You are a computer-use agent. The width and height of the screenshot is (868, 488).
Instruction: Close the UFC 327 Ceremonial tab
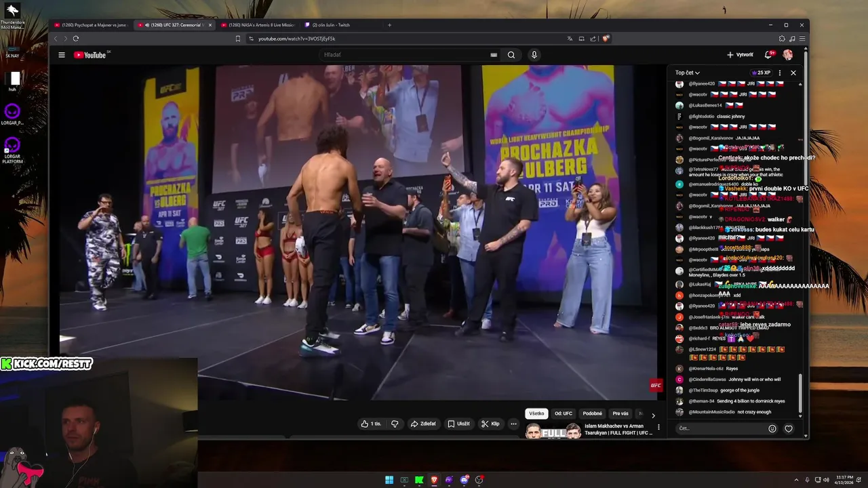point(210,25)
